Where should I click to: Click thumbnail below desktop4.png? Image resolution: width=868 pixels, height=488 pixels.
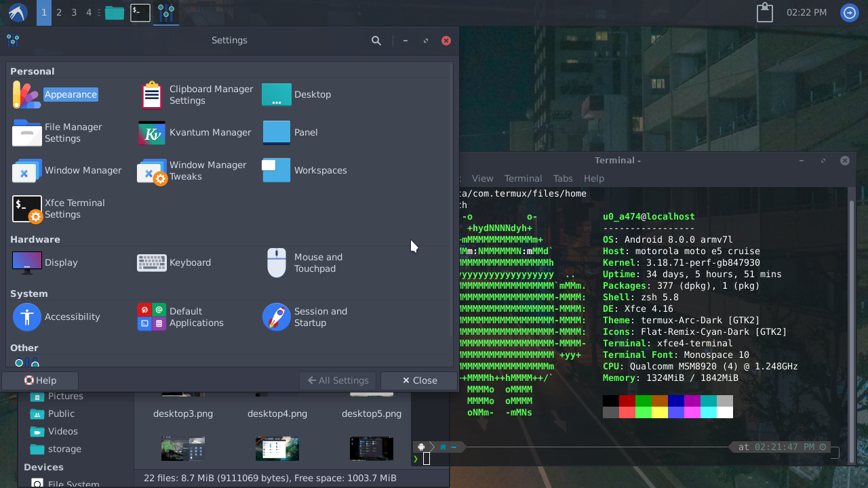coord(277,449)
